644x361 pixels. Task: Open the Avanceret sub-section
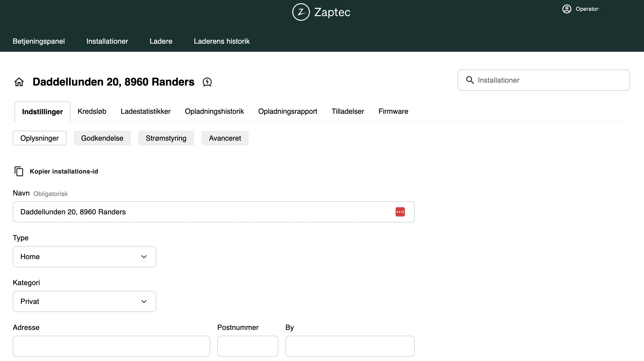click(x=225, y=138)
